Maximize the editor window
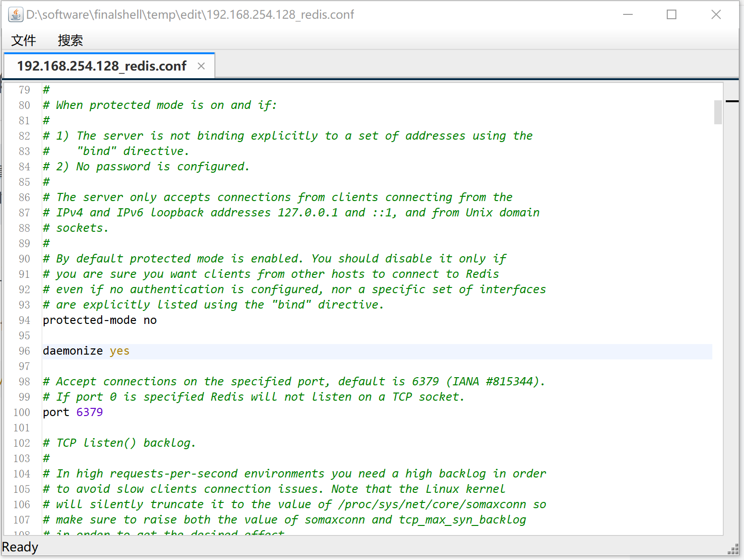 pos(672,14)
